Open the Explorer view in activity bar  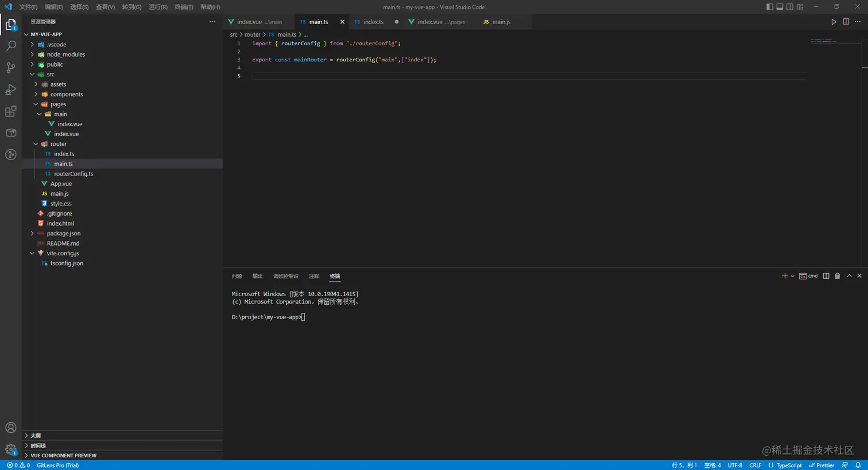(x=11, y=24)
